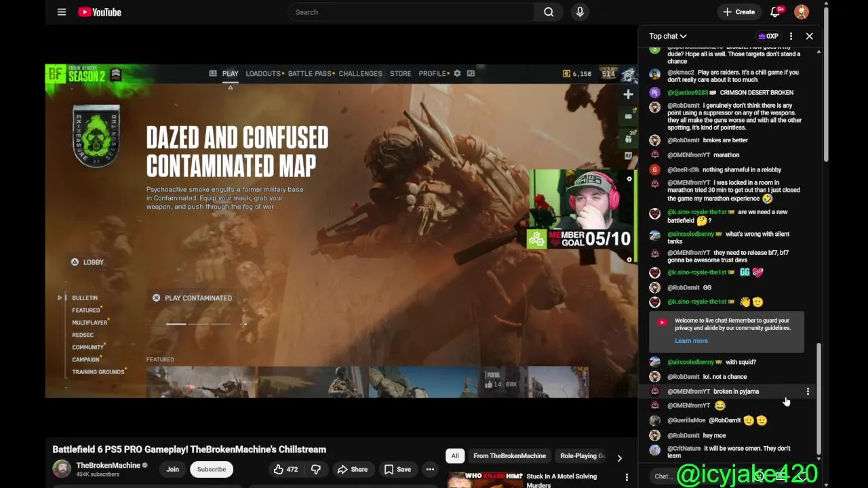The width and height of the screenshot is (868, 488).
Task: Select the All filter chip
Action: [455, 456]
